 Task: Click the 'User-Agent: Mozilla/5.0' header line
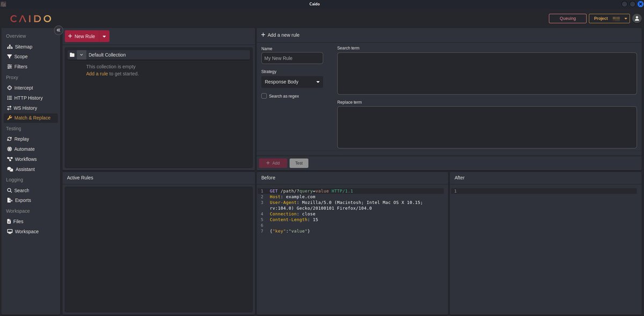tap(346, 205)
